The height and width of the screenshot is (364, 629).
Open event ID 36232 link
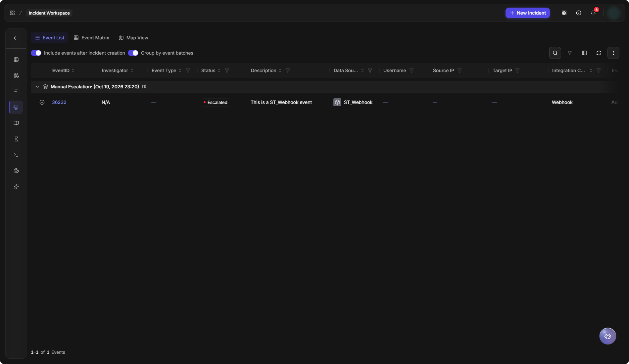[59, 102]
